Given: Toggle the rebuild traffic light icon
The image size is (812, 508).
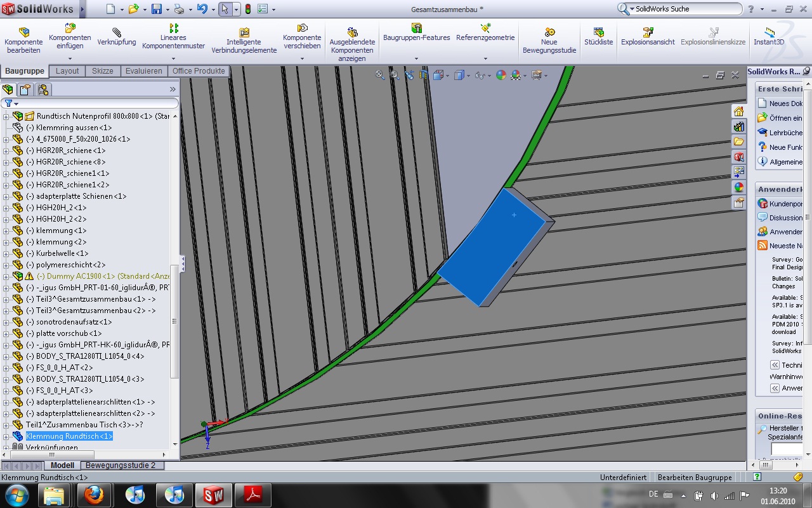Looking at the screenshot, I should click(x=247, y=9).
